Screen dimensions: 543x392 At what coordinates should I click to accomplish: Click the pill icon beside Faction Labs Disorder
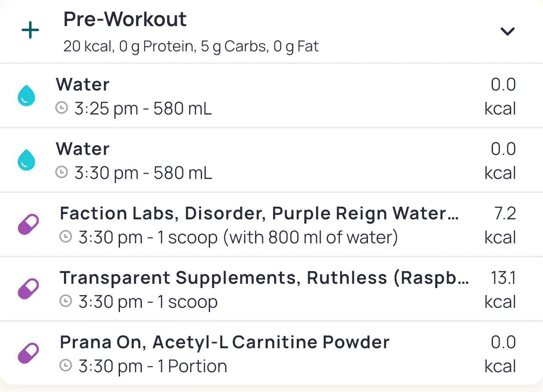pyautogui.click(x=28, y=224)
